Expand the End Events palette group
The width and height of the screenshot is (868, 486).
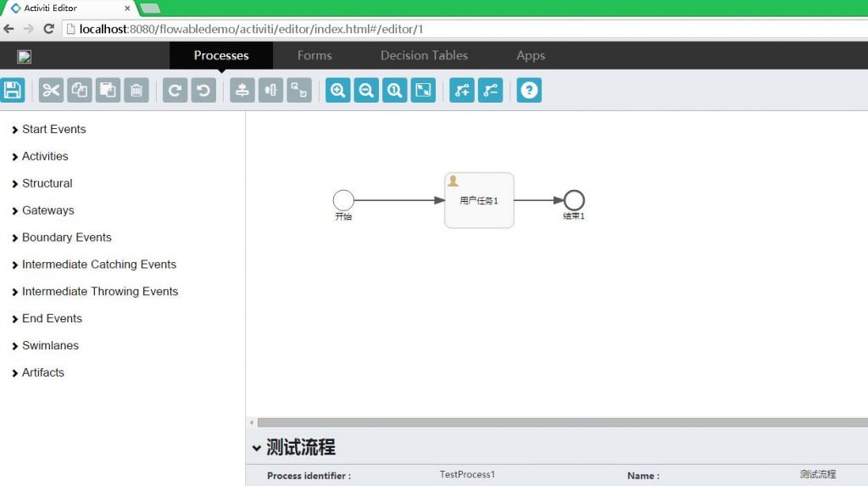(47, 319)
